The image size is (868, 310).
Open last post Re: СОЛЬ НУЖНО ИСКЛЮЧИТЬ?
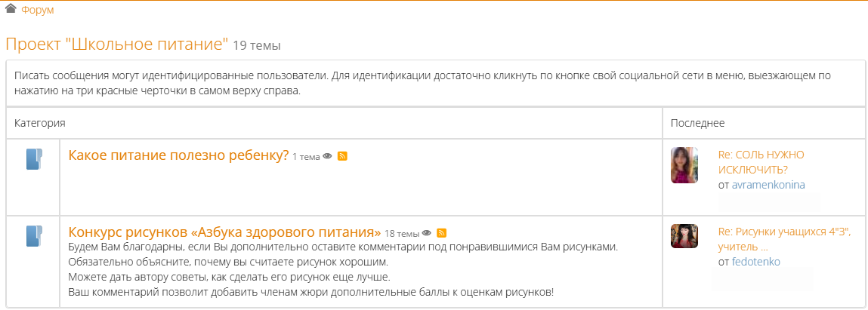(x=761, y=161)
